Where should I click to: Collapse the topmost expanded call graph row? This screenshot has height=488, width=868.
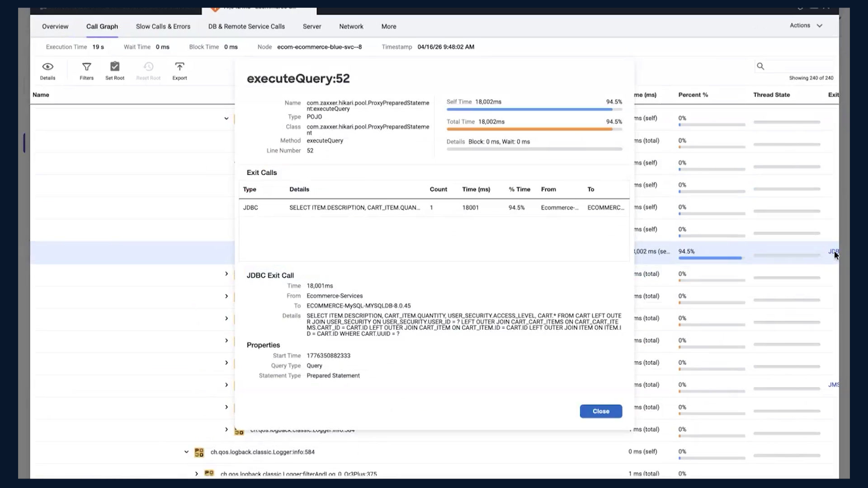coord(226,118)
